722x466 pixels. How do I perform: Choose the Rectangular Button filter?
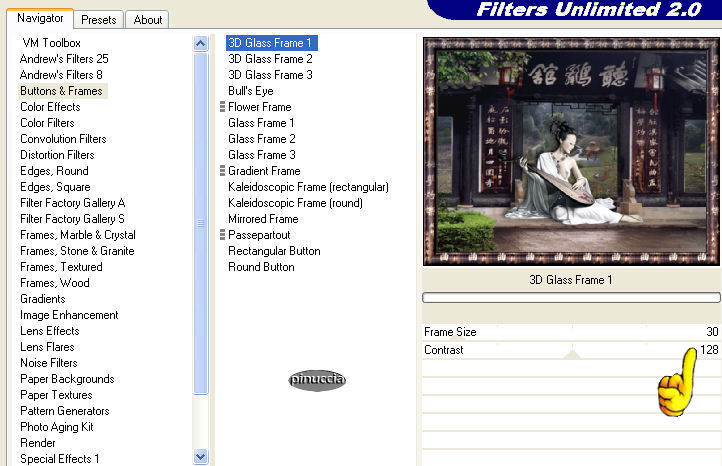pos(274,251)
